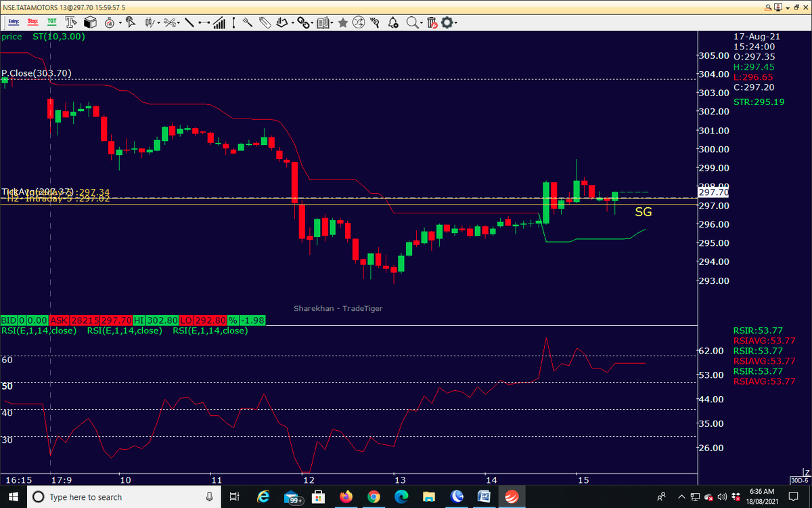This screenshot has width=812, height=508.
Task: Click the rising bars indicator icon
Action: [x=219, y=22]
